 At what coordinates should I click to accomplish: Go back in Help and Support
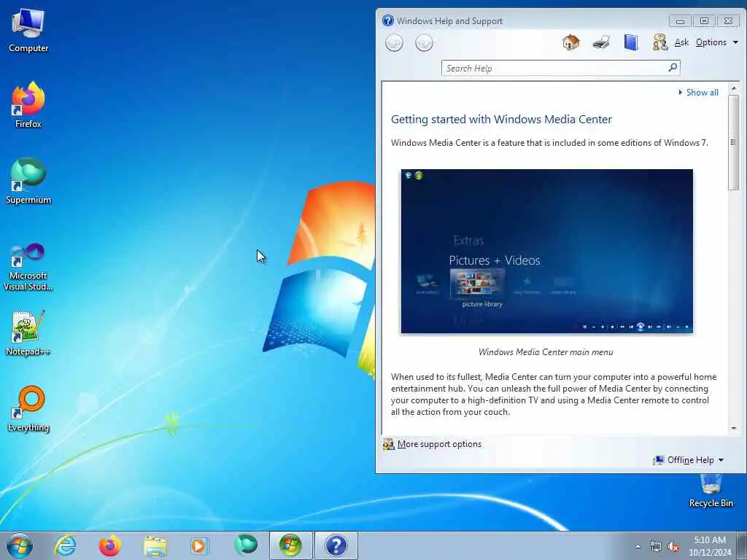394,43
